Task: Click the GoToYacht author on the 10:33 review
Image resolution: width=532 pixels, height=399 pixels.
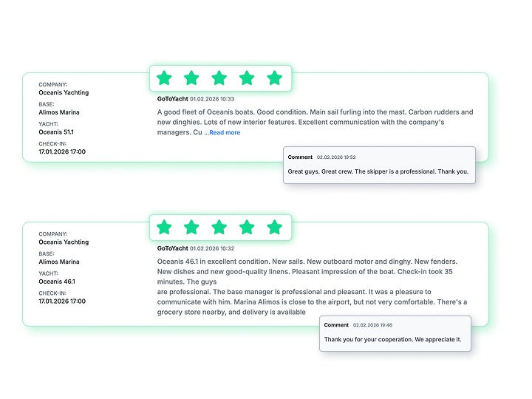Action: point(172,99)
